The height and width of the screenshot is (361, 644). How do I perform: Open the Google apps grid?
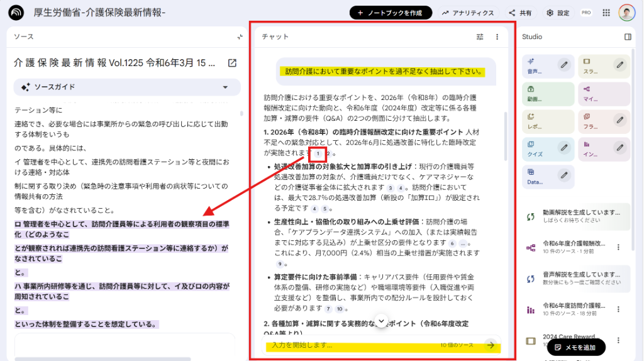tap(606, 13)
